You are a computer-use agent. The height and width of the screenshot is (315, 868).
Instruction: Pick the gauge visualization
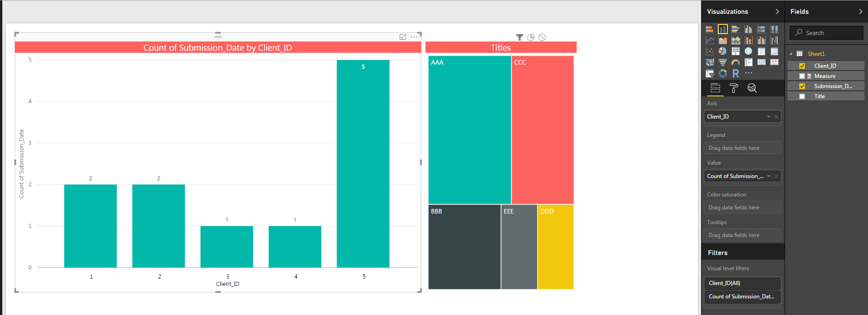[736, 62]
